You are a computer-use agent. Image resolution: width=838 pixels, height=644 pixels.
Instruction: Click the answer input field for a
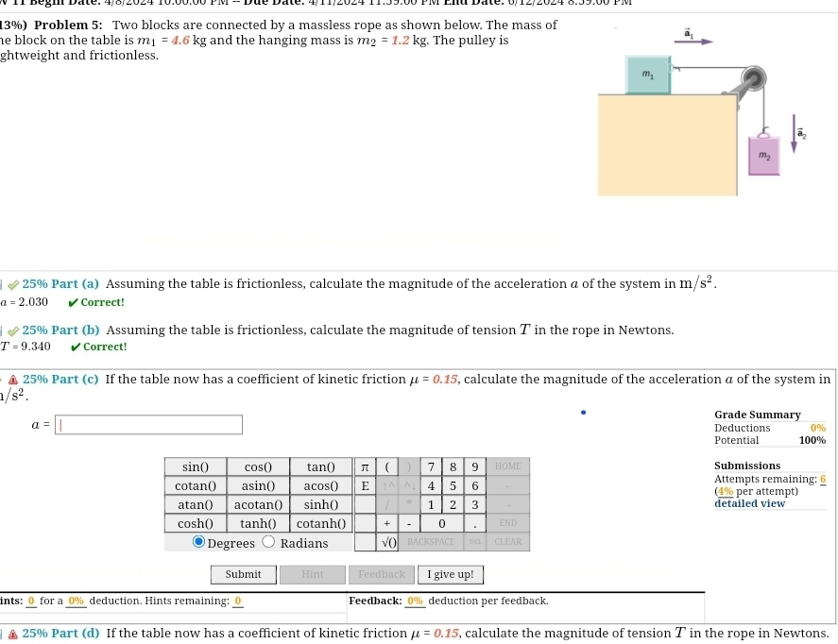coord(147,424)
